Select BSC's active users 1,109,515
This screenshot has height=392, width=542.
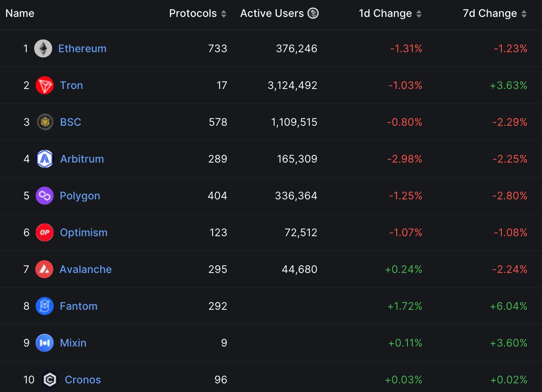click(294, 122)
